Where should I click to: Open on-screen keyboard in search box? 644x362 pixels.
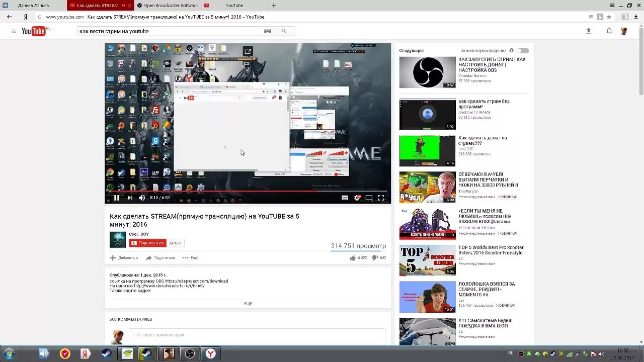(267, 31)
